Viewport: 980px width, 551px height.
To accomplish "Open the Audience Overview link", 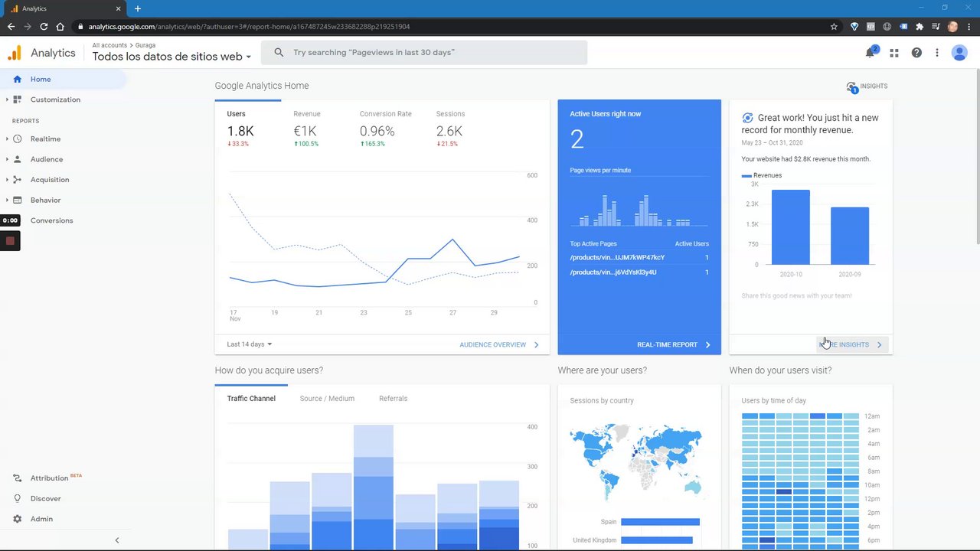I will coord(499,344).
